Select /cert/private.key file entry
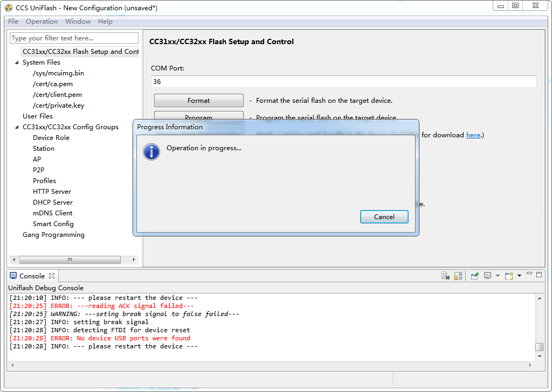This screenshot has width=552, height=392. [x=58, y=106]
